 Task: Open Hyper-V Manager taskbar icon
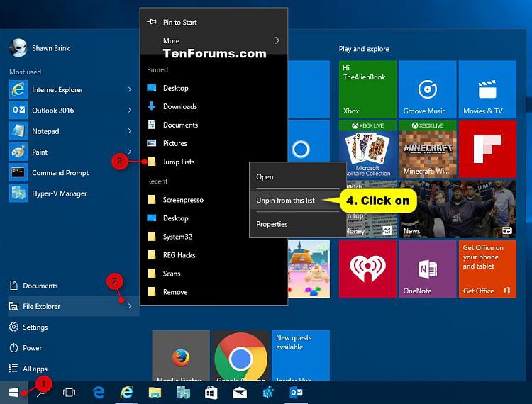pos(183,393)
